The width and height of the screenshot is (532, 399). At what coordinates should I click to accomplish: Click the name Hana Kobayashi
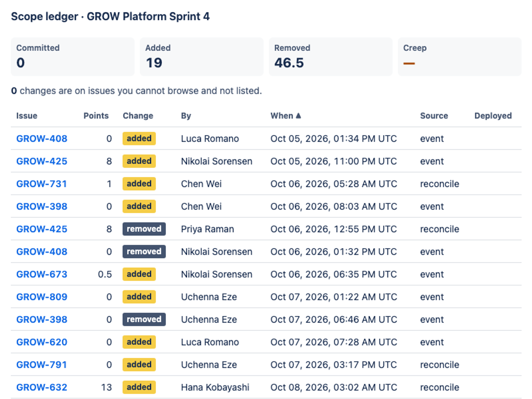(215, 387)
